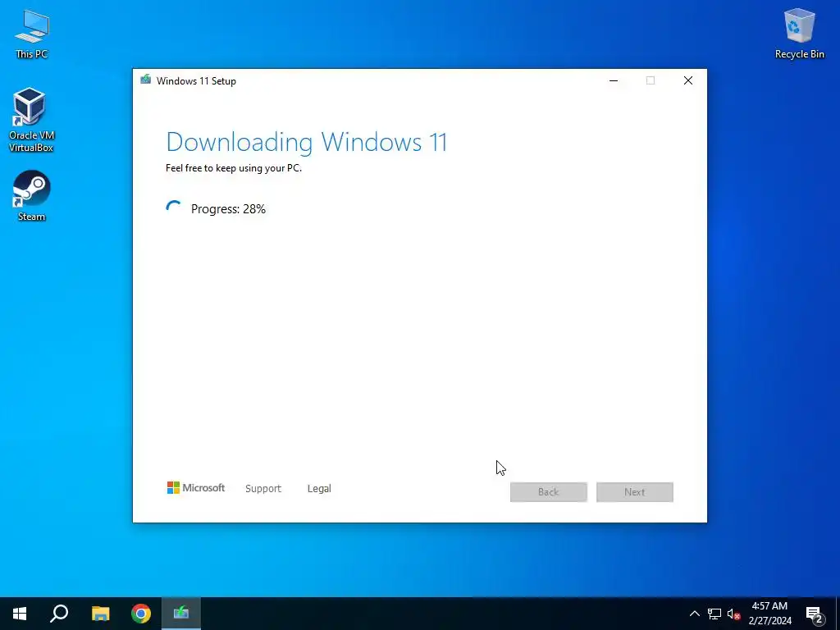The height and width of the screenshot is (630, 840).
Task: Click the progress spinner indicator
Action: click(174, 208)
